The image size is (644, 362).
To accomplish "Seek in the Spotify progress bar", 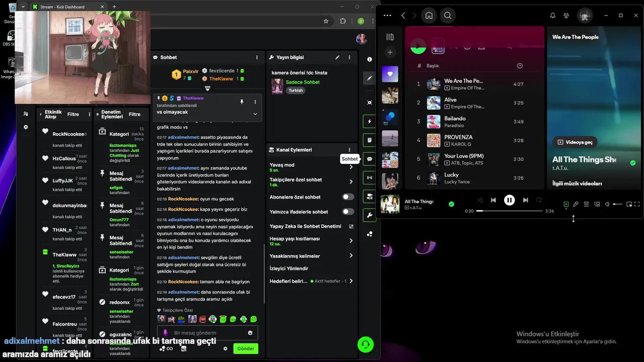I will (x=509, y=211).
